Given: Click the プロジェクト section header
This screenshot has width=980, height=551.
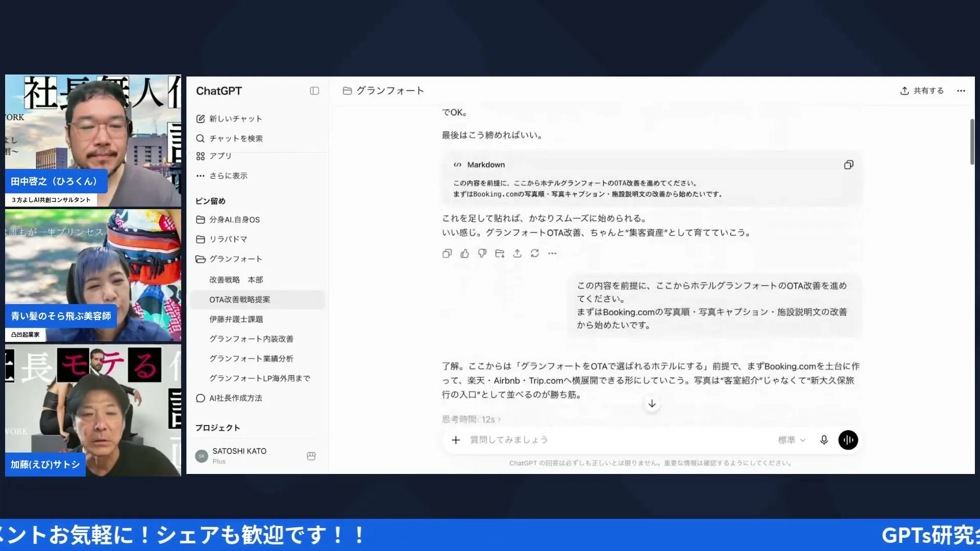Looking at the screenshot, I should click(x=217, y=428).
